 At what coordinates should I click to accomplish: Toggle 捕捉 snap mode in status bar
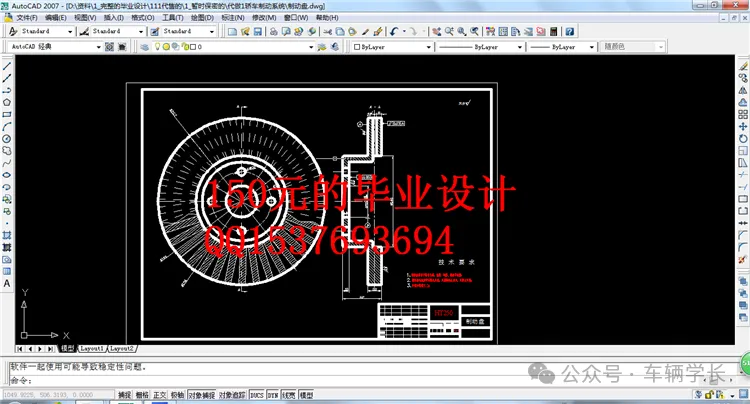coord(124,395)
